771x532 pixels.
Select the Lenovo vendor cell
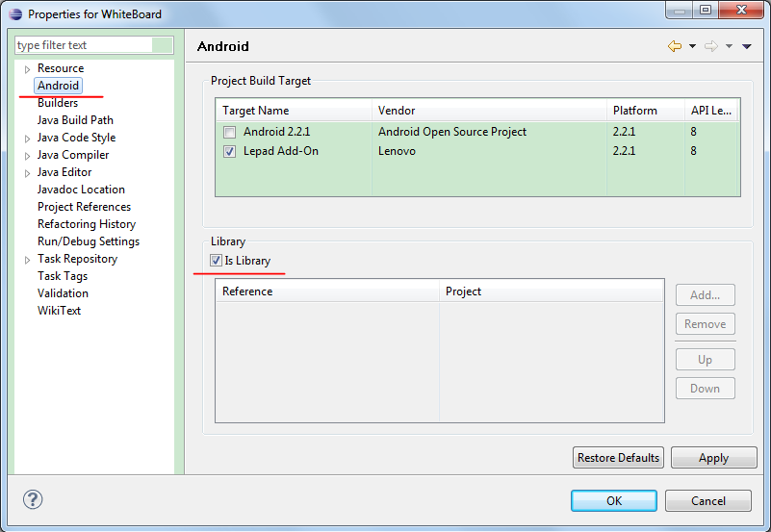tap(397, 151)
